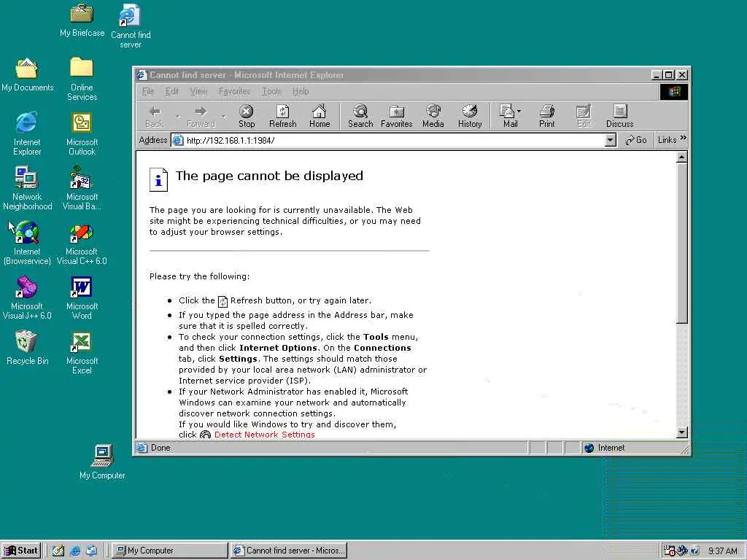Click the Done status bar text
This screenshot has height=560, width=747.
[160, 448]
